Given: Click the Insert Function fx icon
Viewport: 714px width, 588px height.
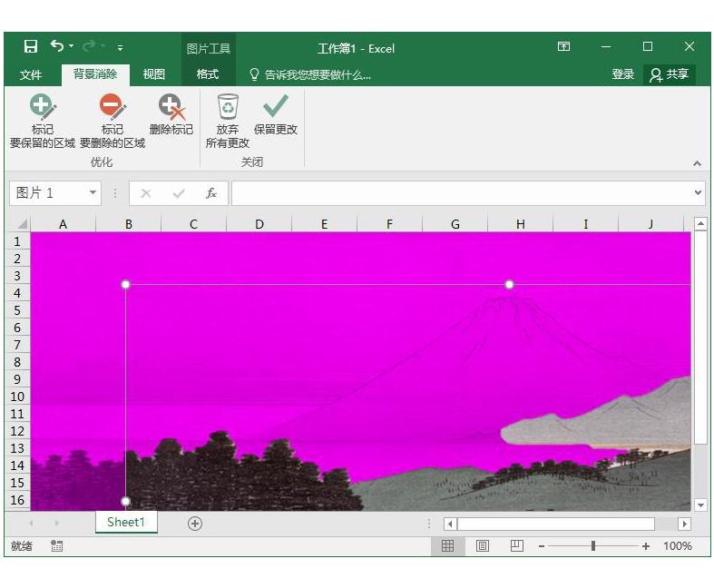Looking at the screenshot, I should coord(211,193).
